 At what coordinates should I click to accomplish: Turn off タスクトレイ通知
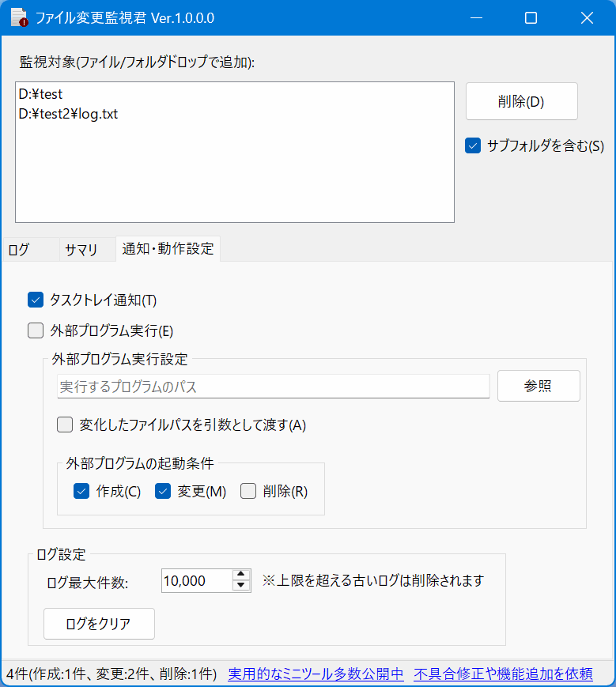point(35,300)
